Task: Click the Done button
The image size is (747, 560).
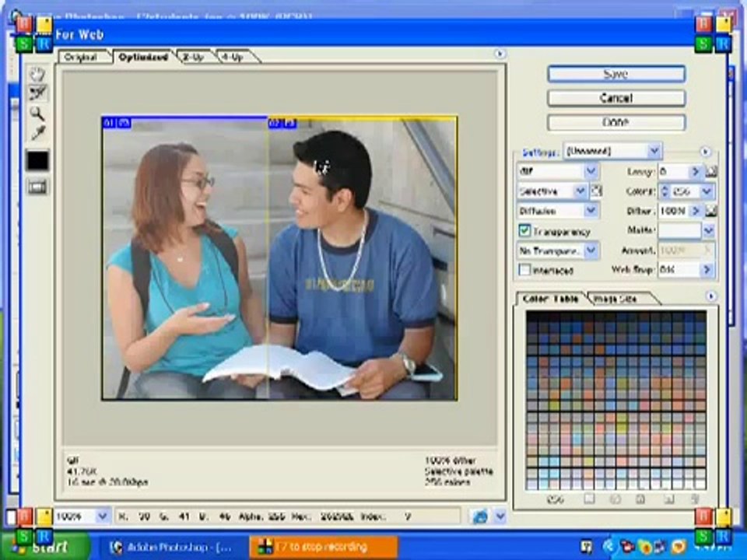Action: tap(616, 122)
